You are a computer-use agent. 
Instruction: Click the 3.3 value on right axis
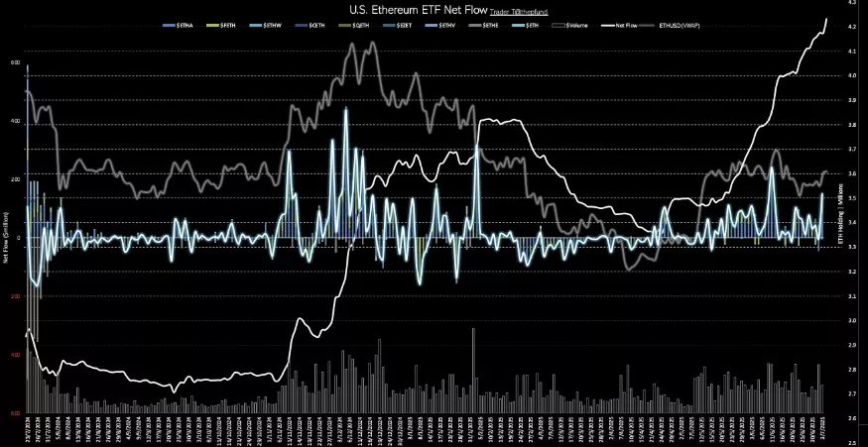pyautogui.click(x=852, y=248)
